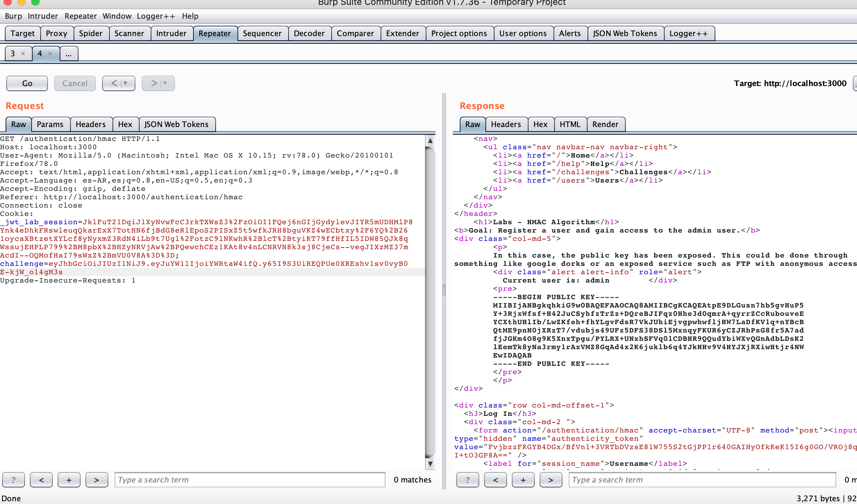The image size is (857, 504).
Task: Click the Target localhost:3000 label
Action: coord(790,83)
